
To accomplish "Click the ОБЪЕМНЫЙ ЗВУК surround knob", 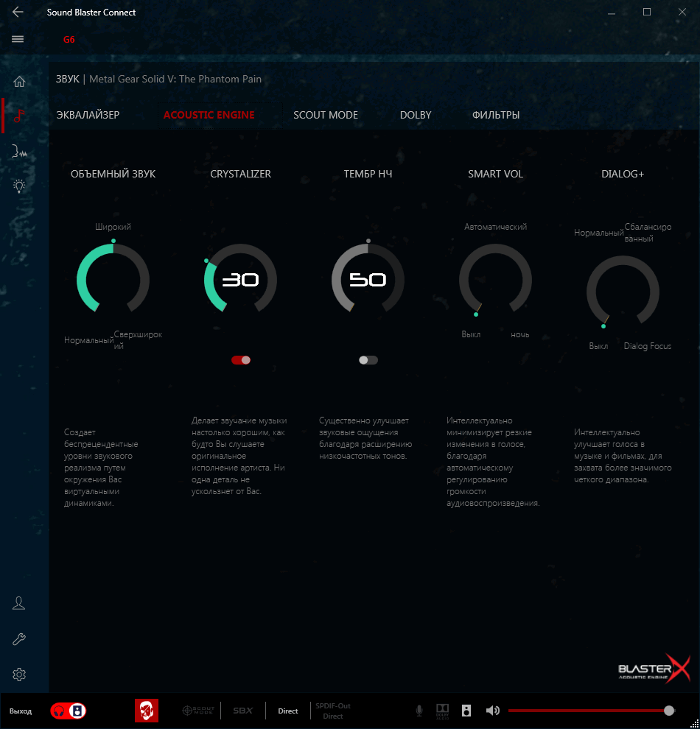I will [113, 279].
